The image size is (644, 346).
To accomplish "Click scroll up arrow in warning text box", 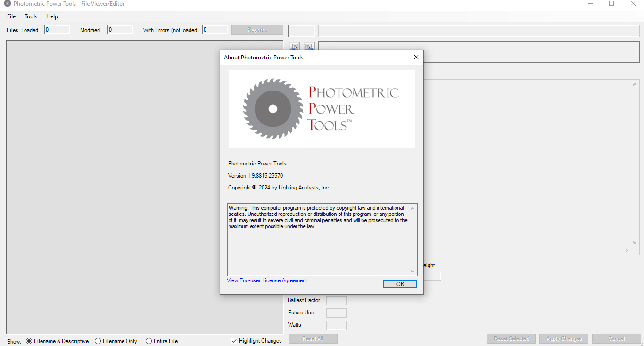I will 413,208.
